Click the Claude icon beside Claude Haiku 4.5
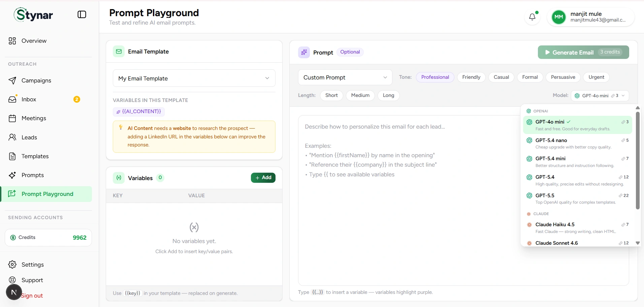Viewport: 644px width, 307px height. [x=529, y=225]
